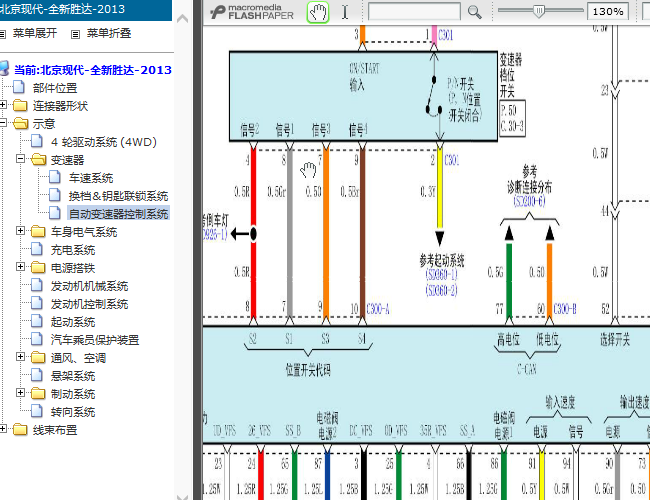
Task: Click the 悬架系统 document icon
Action: coord(36,375)
